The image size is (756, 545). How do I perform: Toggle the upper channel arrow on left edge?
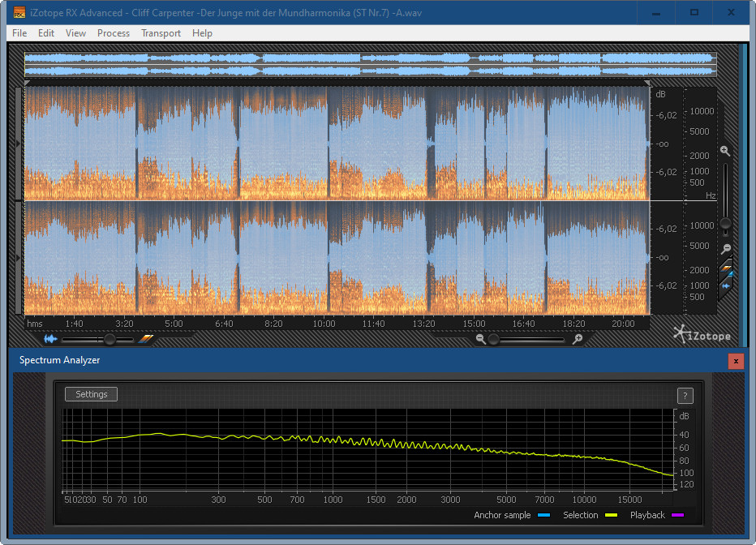tap(19, 144)
